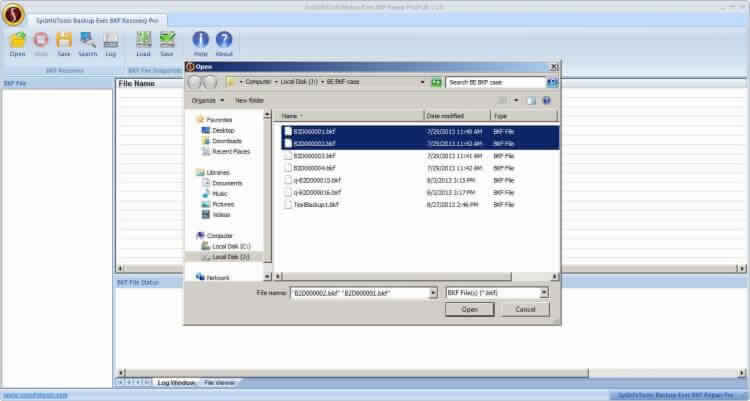Expand the address bar history dropdown arrow
This screenshot has width=750, height=401.
(422, 82)
